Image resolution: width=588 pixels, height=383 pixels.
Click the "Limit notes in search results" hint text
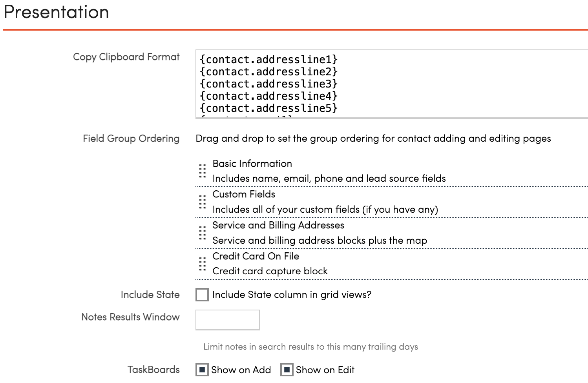coord(310,347)
